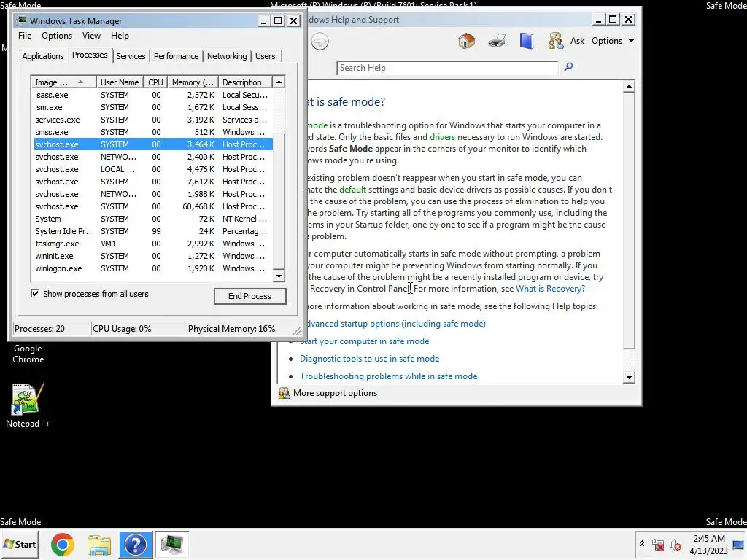The image size is (747, 560).
Task: Open Browse Help book icon
Action: (x=527, y=41)
